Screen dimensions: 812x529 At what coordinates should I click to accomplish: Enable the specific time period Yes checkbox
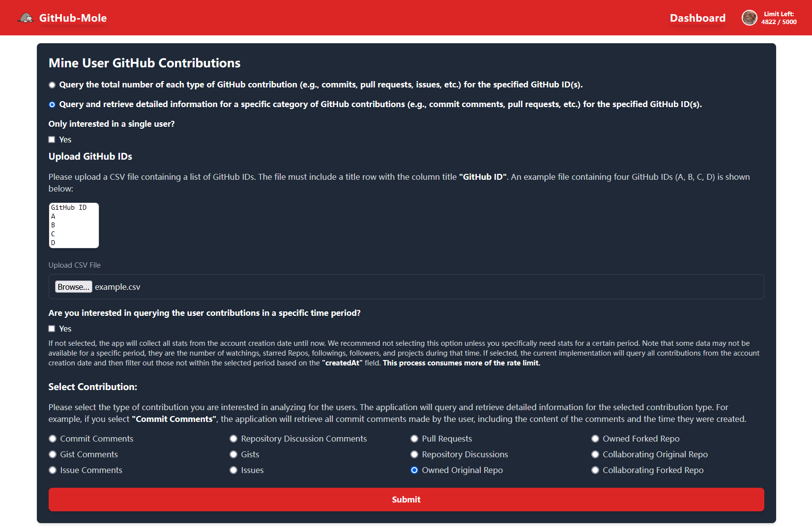click(x=52, y=329)
